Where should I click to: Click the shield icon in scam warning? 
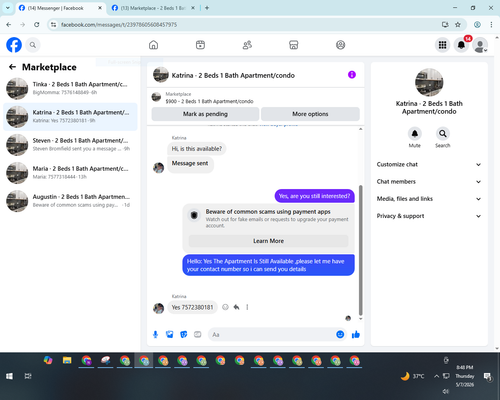(x=194, y=215)
